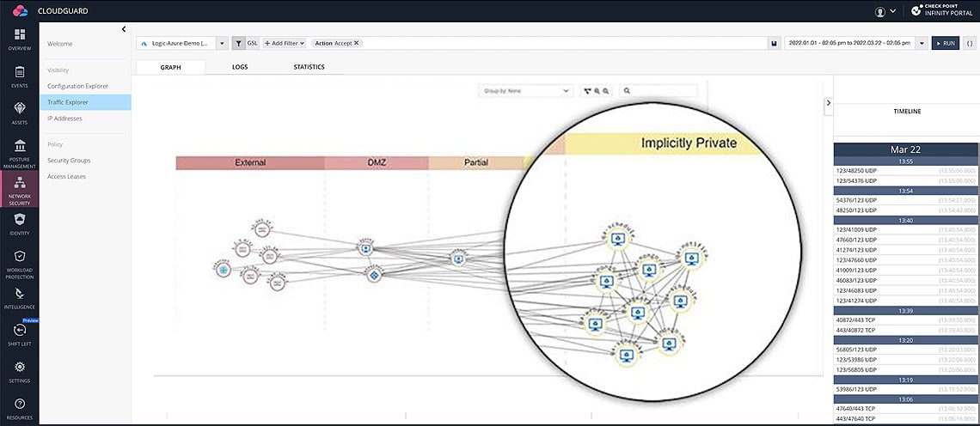
Task: Open the Identity section
Action: 20,223
